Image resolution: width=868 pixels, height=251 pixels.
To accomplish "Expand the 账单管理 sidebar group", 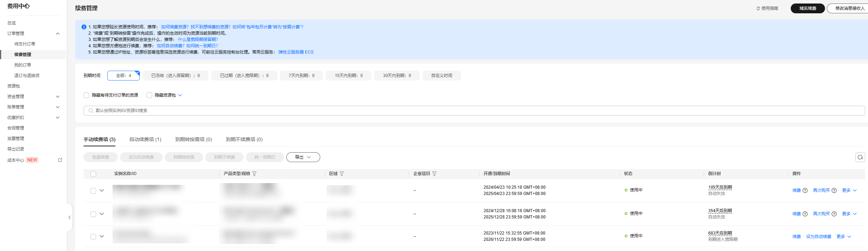I will click(58, 107).
